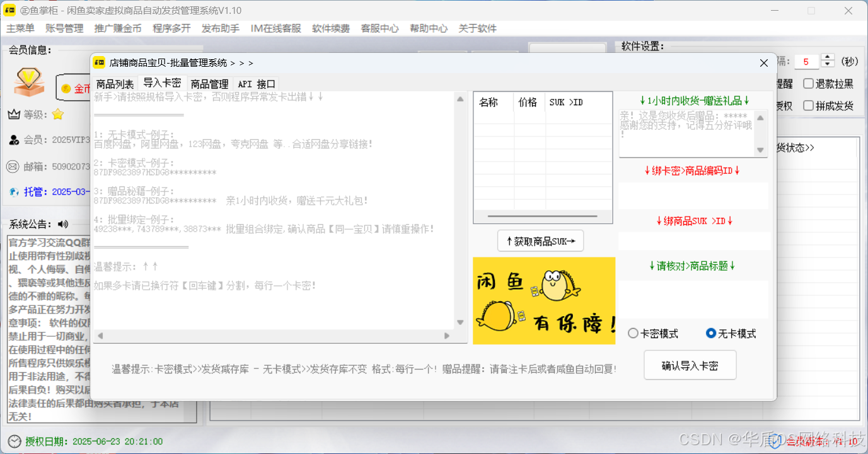
Task: Select the 无卡模式 radio option
Action: pyautogui.click(x=731, y=334)
